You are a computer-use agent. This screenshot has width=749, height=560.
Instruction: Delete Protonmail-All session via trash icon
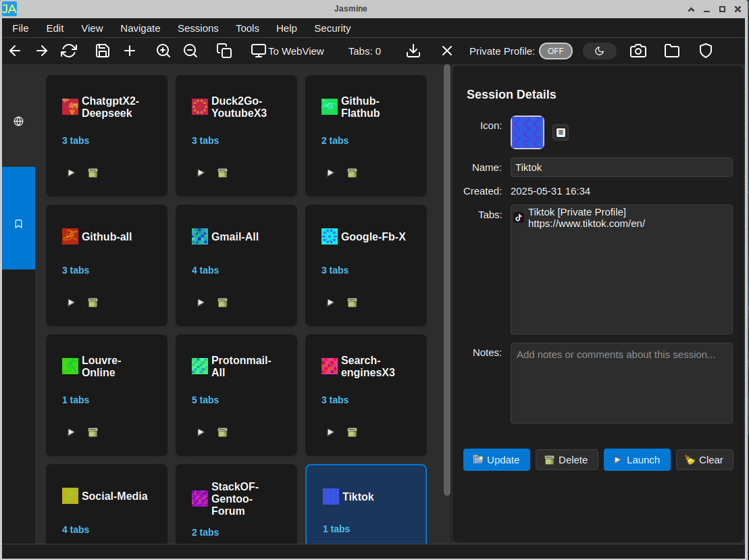point(223,432)
